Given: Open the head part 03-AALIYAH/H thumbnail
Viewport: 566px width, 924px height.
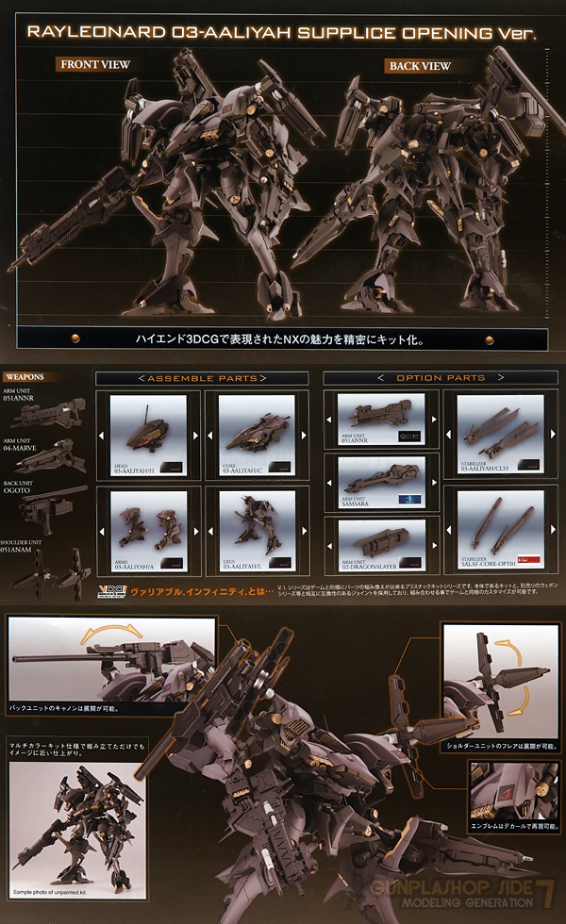Looking at the screenshot, I should tap(149, 436).
